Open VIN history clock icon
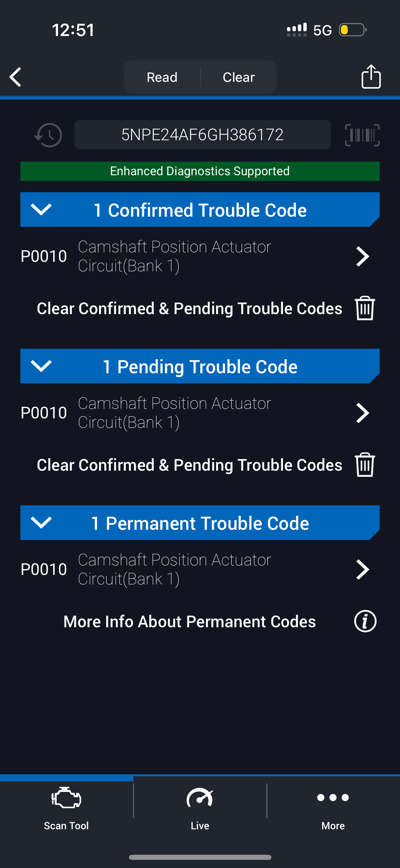The height and width of the screenshot is (868, 400). point(49,135)
